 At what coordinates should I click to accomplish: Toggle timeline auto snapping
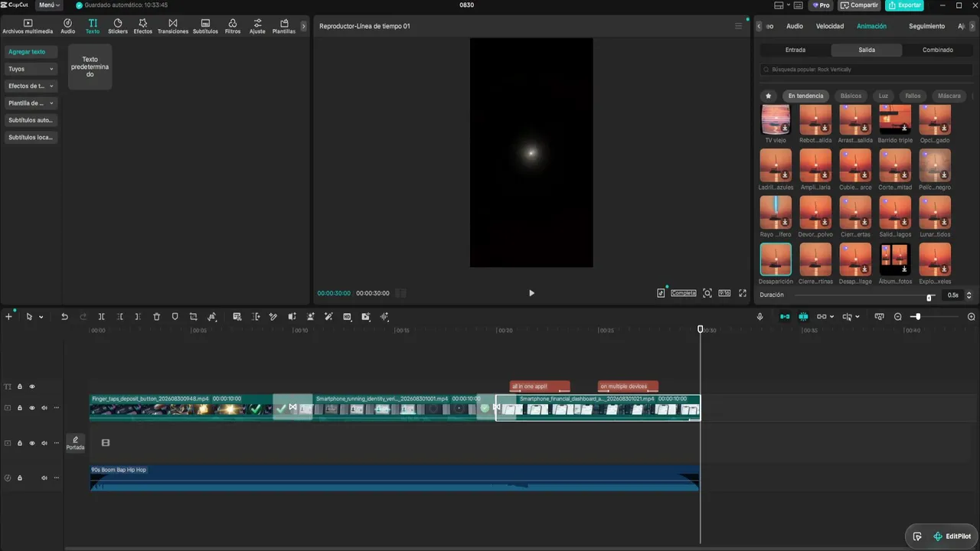803,317
